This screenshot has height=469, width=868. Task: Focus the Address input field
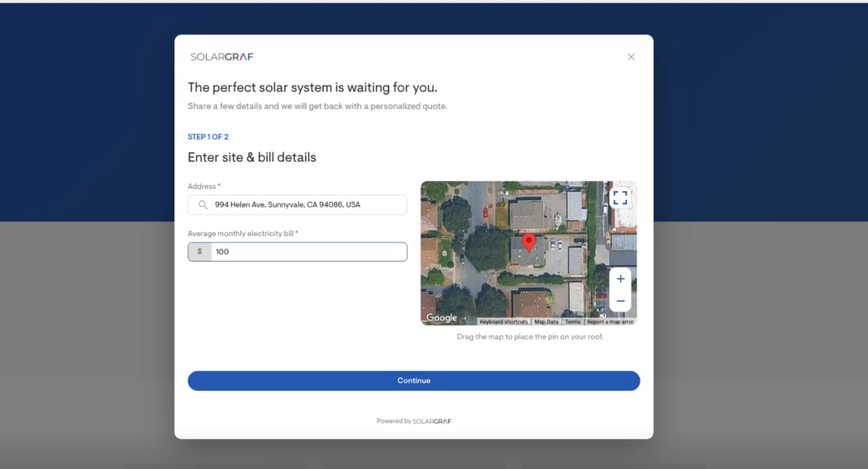point(297,205)
